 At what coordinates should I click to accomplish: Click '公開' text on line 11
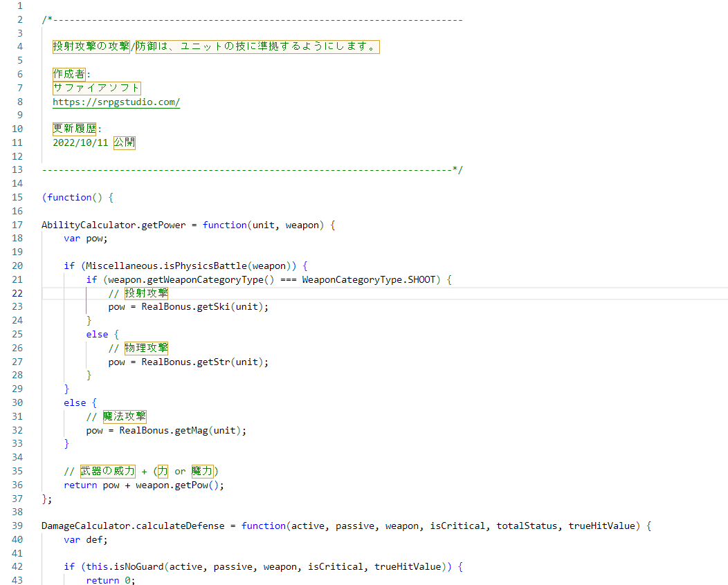[x=125, y=142]
